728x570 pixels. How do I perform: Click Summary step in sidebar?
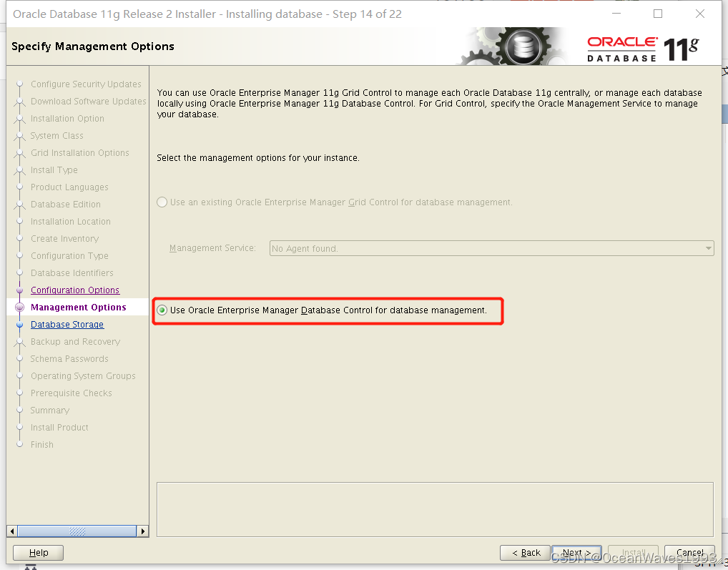tap(49, 411)
